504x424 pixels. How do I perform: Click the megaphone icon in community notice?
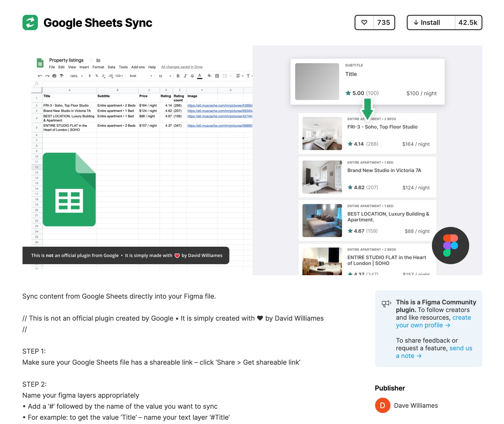(x=386, y=303)
